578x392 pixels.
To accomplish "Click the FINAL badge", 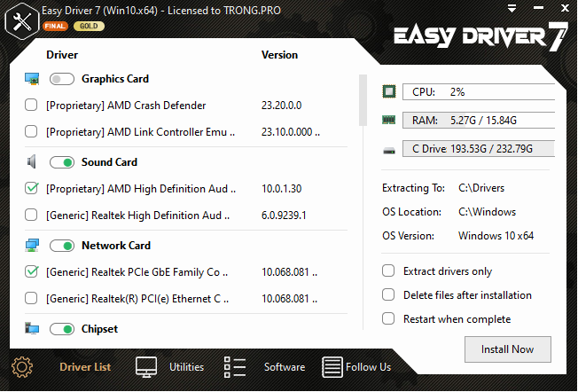I will click(x=55, y=27).
